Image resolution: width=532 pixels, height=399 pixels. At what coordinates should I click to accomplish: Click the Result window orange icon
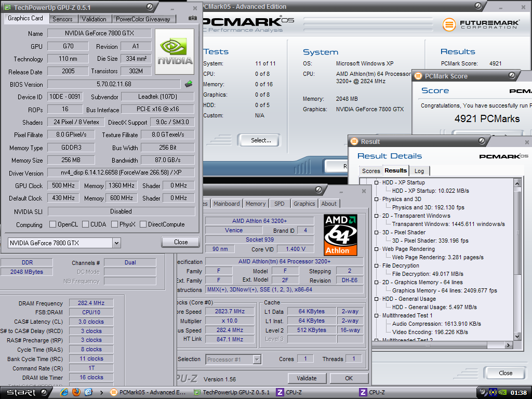click(354, 141)
